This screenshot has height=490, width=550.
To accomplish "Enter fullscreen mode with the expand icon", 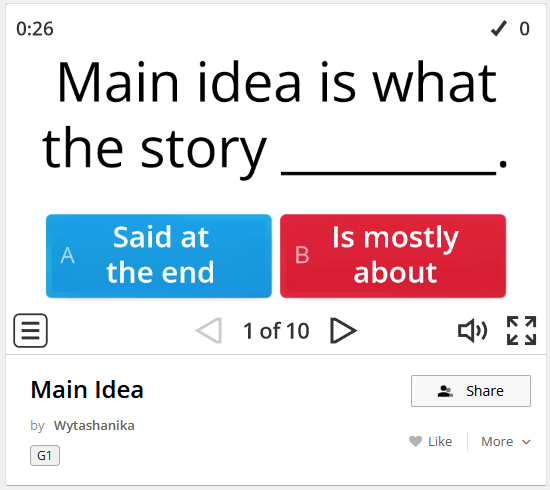I will pos(522,330).
